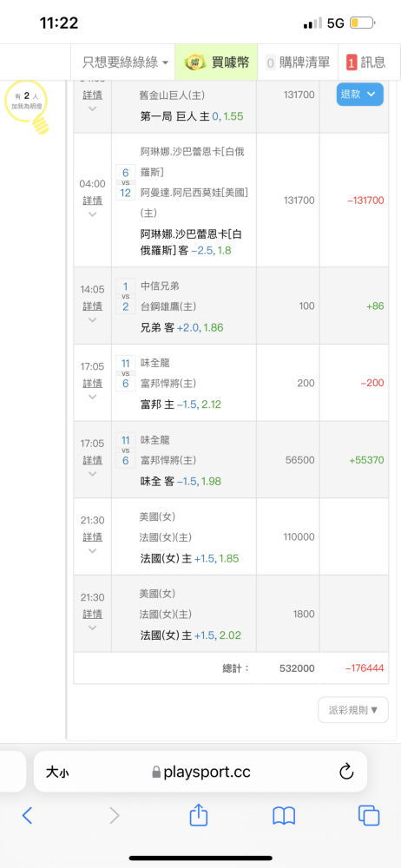Screen dimensions: 401x868
Task: Tap the playsport.cc address field
Action: tap(200, 771)
